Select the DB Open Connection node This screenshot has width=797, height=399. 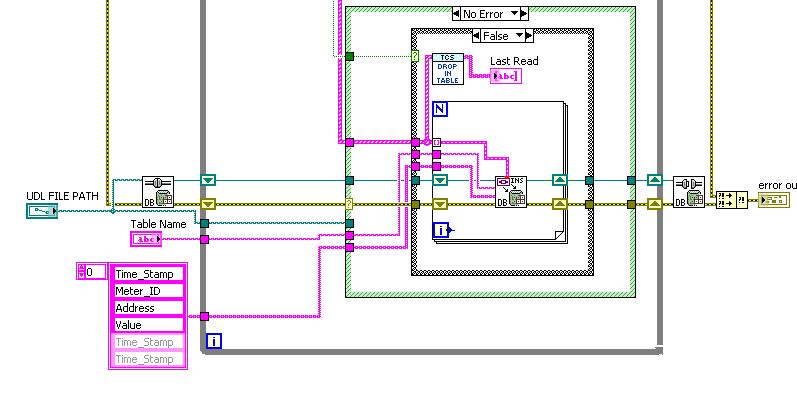click(158, 192)
